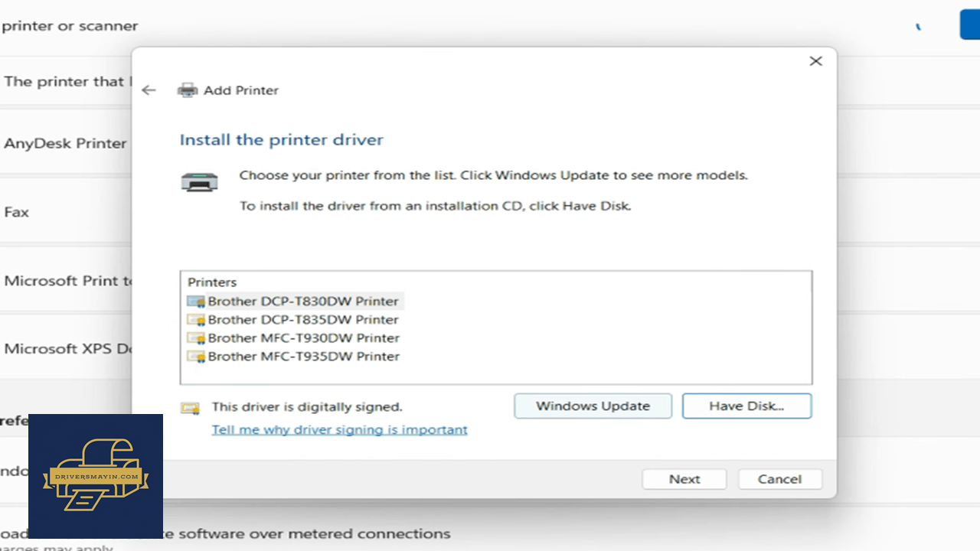Open Microsoft Print row in background Settings
The image size is (980, 551).
(x=66, y=281)
